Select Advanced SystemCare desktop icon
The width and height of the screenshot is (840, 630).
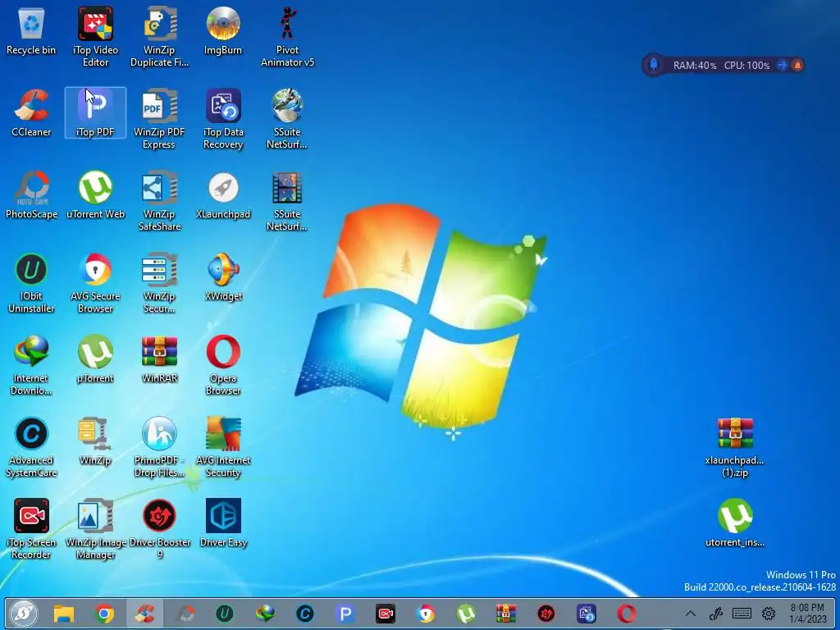31,447
